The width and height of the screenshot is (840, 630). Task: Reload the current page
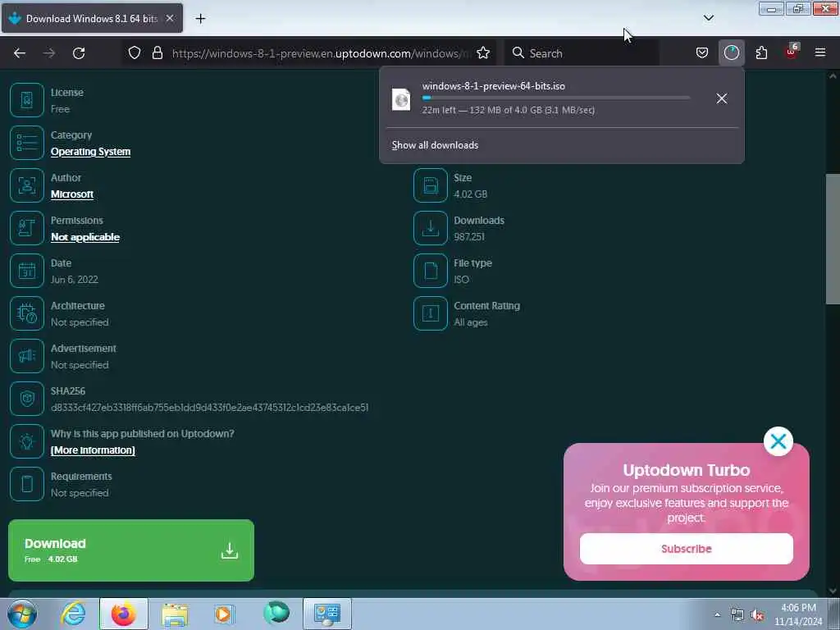tap(79, 53)
